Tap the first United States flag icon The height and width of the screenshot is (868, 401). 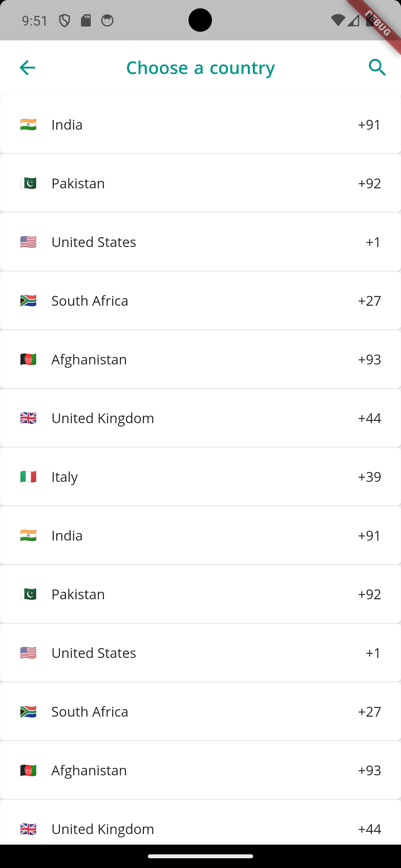(28, 242)
